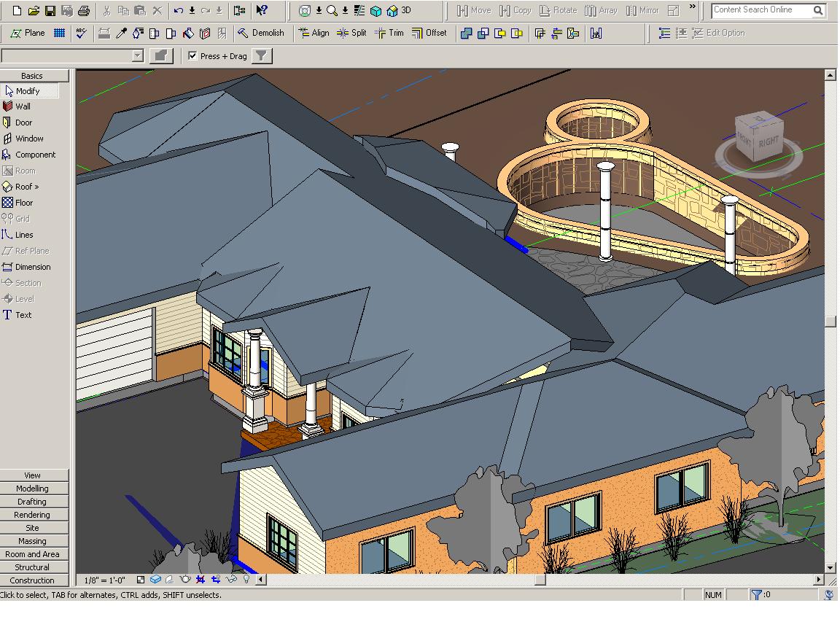Select the Zoom magnifier tool
Image resolution: width=840 pixels, height=630 pixels.
point(332,11)
